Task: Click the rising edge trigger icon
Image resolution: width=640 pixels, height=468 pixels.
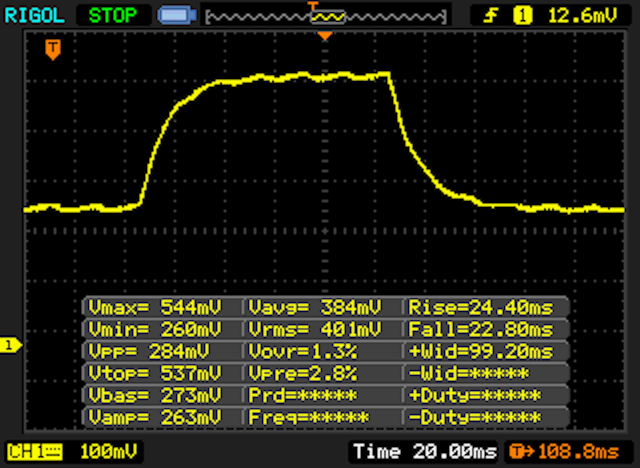Action: [491, 16]
